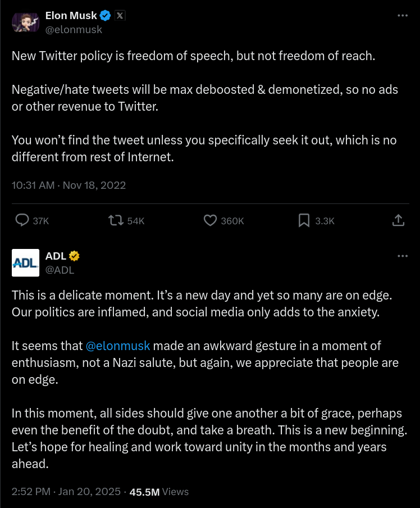
Task: Click the @elonmusk handle under the name
Action: pyautogui.click(x=74, y=30)
